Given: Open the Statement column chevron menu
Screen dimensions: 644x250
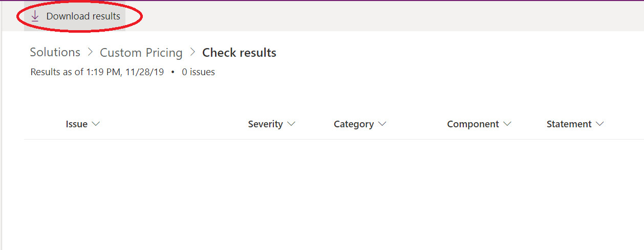Looking at the screenshot, I should tap(600, 124).
